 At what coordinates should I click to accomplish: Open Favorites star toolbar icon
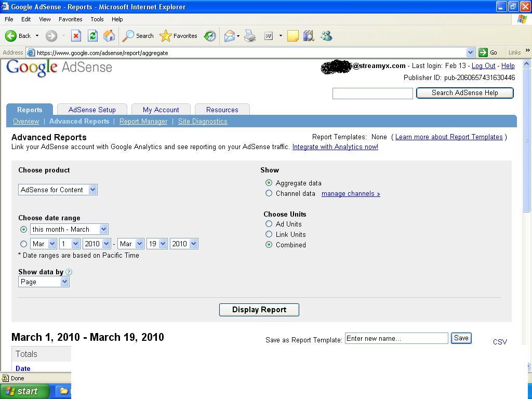coord(165,36)
